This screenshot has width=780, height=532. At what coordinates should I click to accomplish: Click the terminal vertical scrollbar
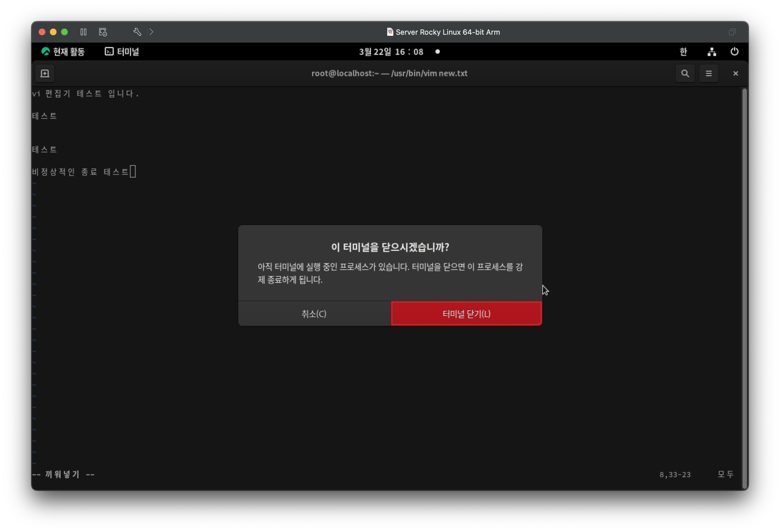(x=744, y=288)
